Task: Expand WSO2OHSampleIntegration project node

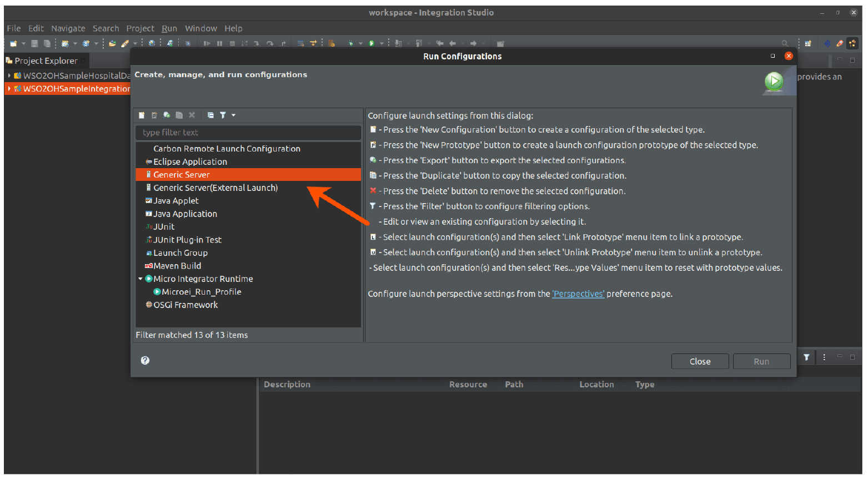Action: coord(9,89)
